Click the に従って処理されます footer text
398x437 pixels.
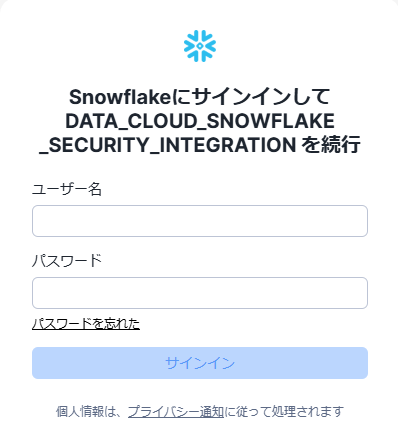coord(284,412)
